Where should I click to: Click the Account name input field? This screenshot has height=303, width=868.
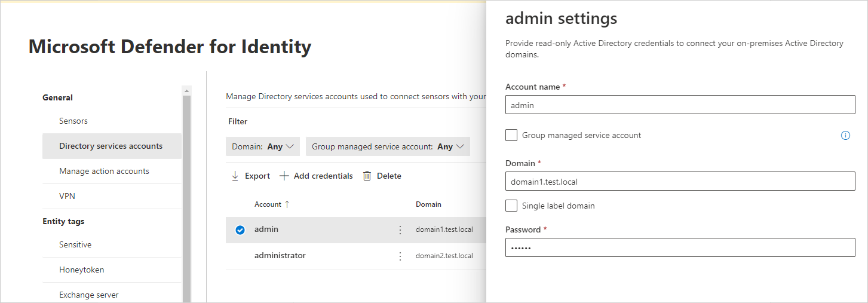(x=680, y=105)
